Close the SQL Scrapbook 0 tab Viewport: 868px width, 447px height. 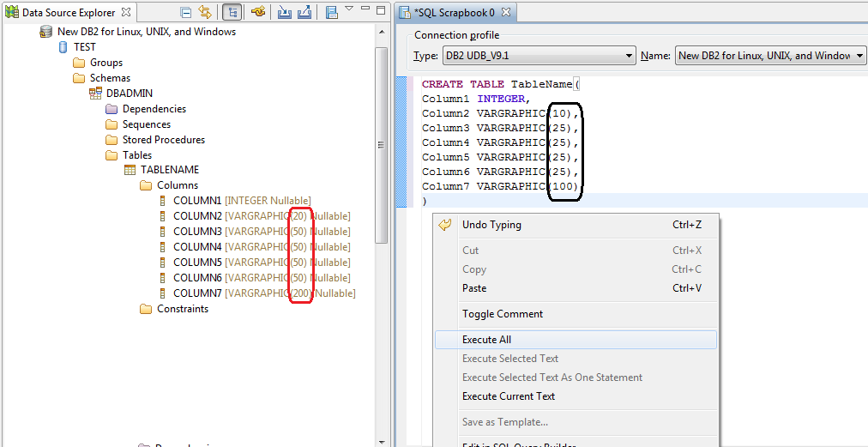[x=505, y=13]
